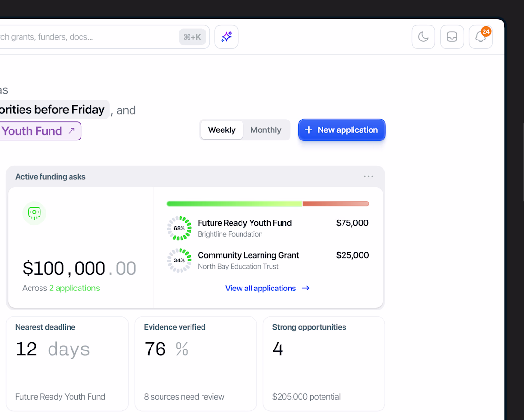The image size is (524, 420).
Task: Switch to the Weekly view
Action: coord(222,130)
